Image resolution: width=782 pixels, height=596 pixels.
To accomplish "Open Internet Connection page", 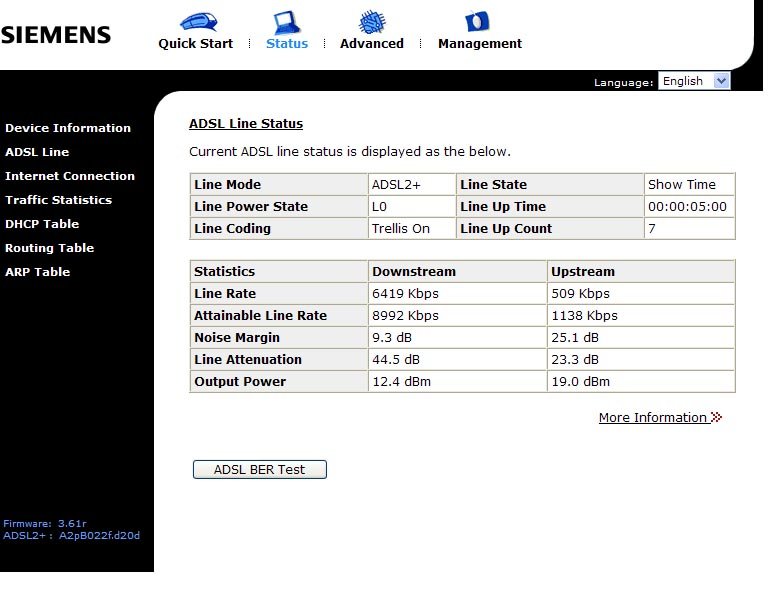I will 70,176.
